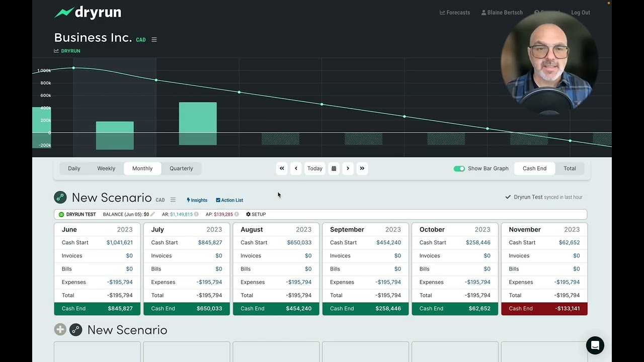This screenshot has width=644, height=362.
Task: Click the AP value $139,285
Action: tap(223, 214)
